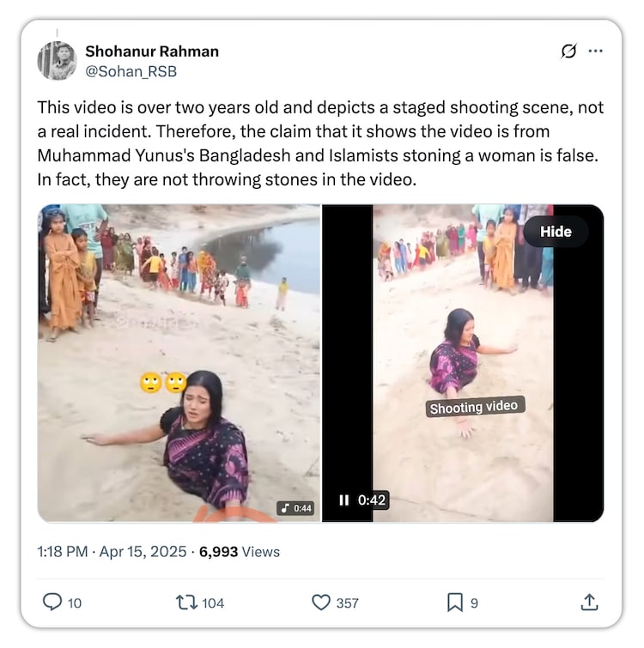Click the Grok circle-slash icon
This screenshot has width=644, height=648.
tap(568, 51)
